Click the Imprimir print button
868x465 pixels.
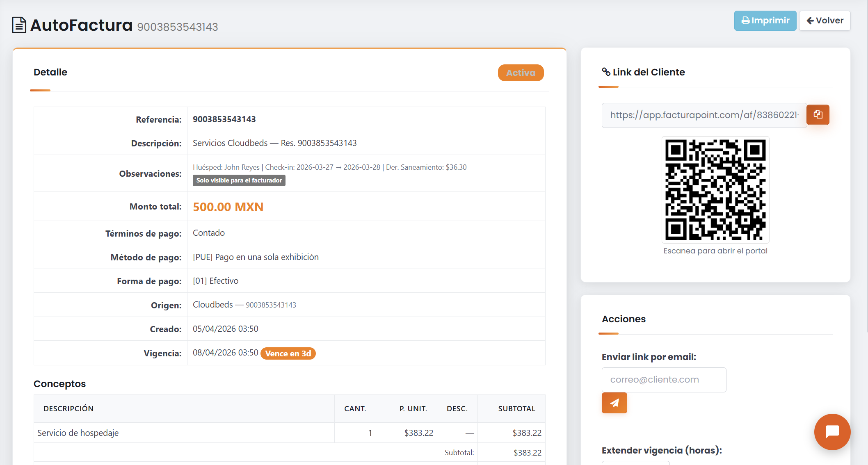pos(765,21)
